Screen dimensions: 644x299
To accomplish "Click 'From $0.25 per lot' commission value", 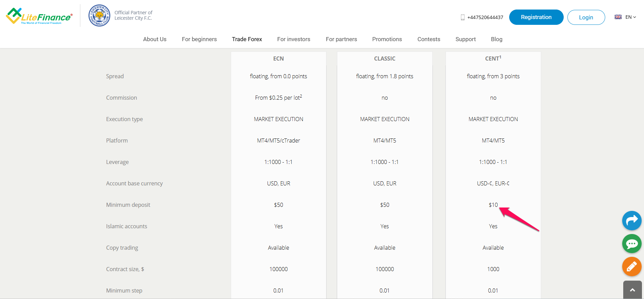I will point(278,98).
